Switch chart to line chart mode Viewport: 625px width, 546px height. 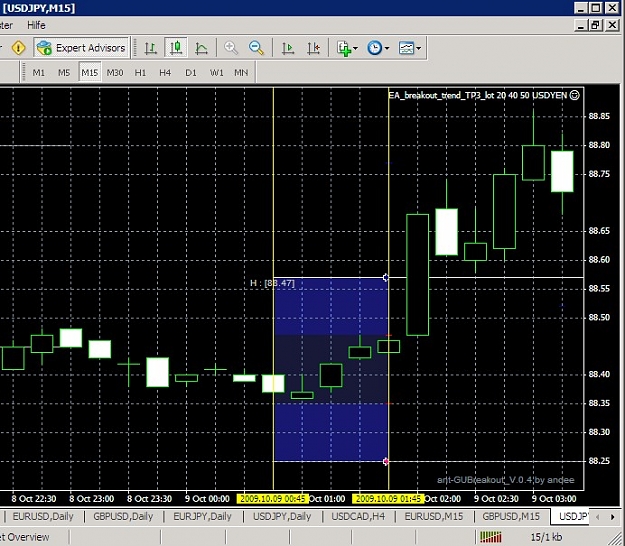[x=201, y=48]
